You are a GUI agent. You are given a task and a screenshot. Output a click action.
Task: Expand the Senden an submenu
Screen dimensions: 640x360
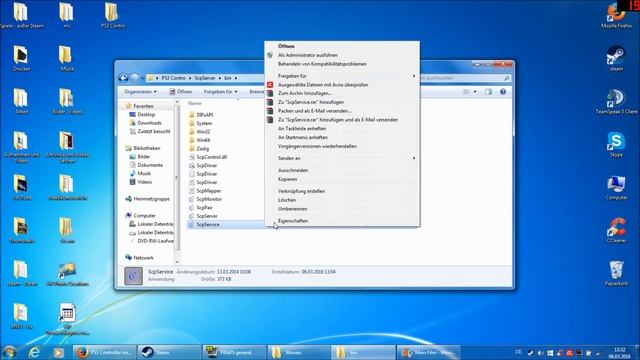[342, 158]
